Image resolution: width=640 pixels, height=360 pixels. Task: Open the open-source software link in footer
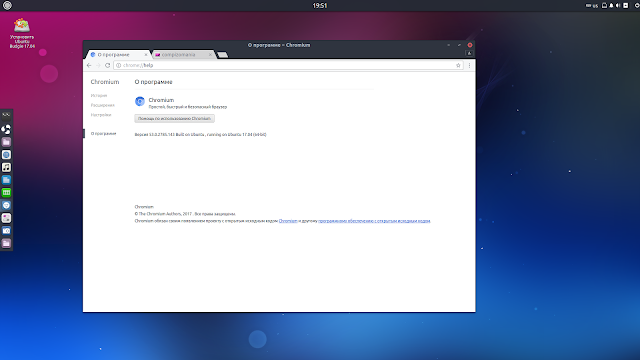[x=374, y=221]
